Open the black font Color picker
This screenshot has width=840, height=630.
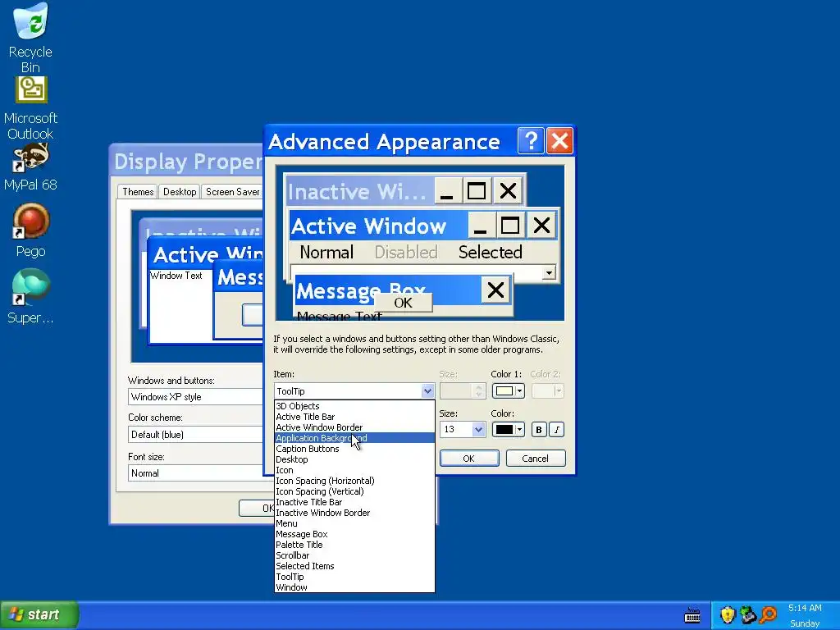pyautogui.click(x=508, y=430)
